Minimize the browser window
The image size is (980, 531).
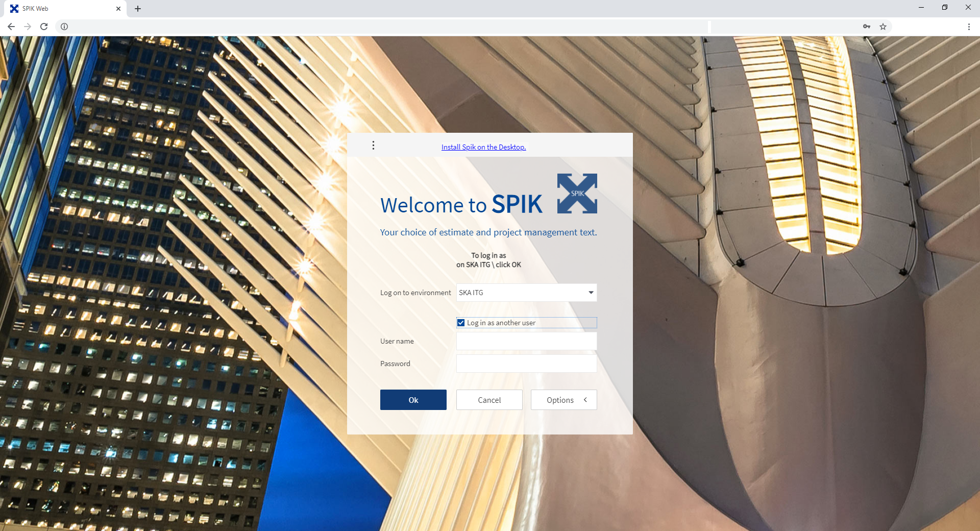pyautogui.click(x=921, y=8)
